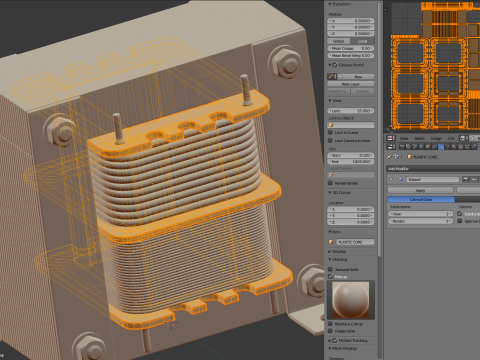The width and height of the screenshot is (480, 360).
Task: Collapse the Item panel
Action: pos(330,231)
